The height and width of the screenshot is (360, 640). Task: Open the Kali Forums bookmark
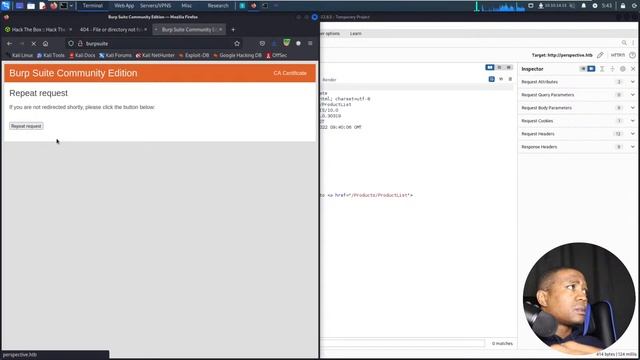[116, 55]
